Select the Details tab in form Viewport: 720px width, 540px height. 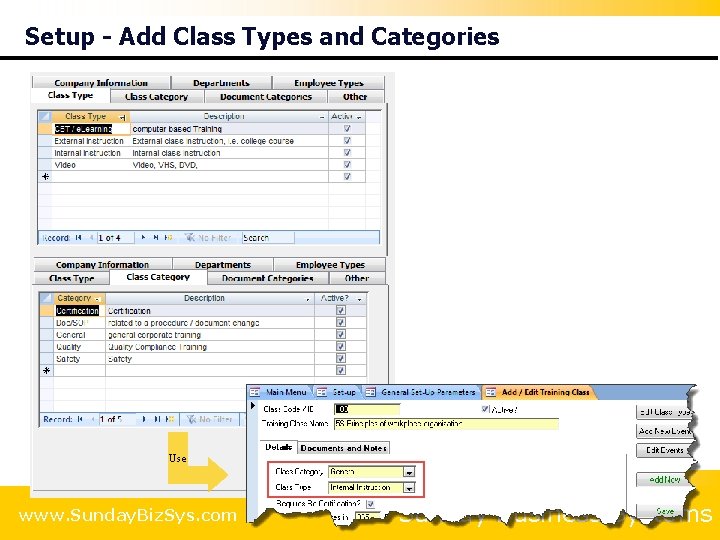coord(278,447)
